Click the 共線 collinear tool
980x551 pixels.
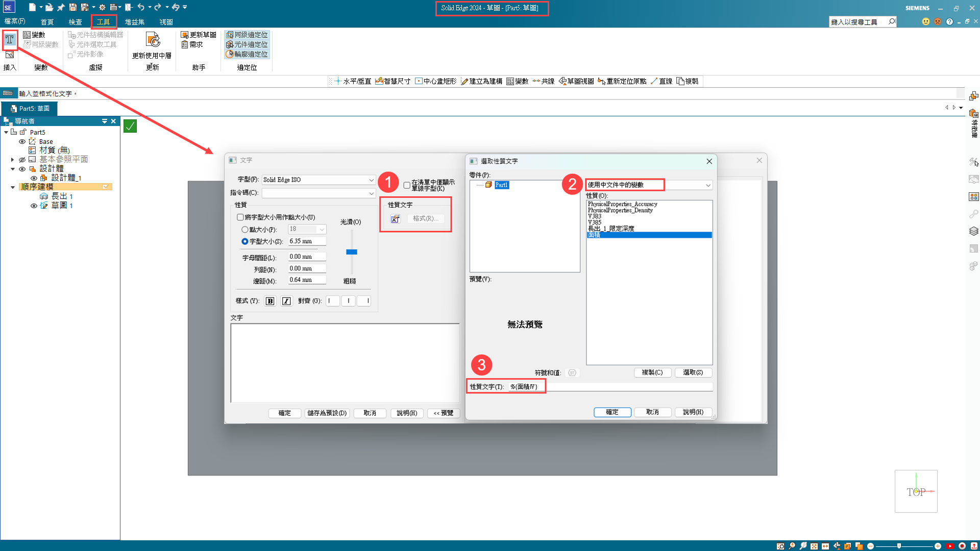[x=543, y=81]
